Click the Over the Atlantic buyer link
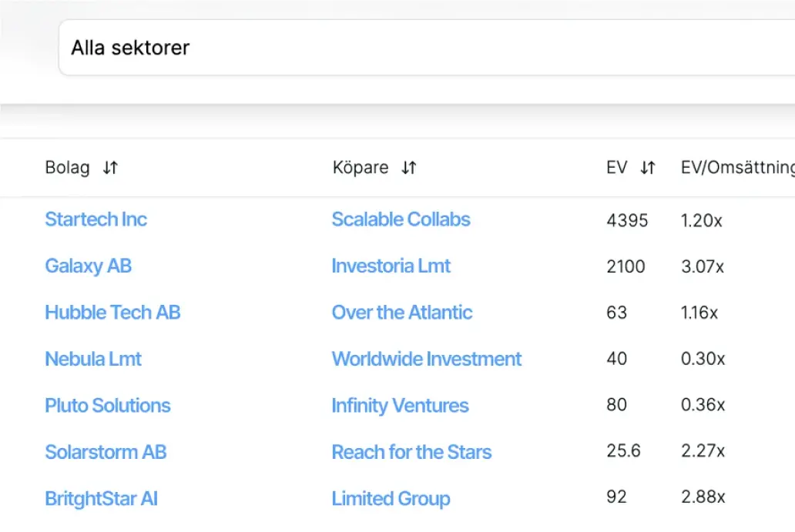 [x=401, y=313]
